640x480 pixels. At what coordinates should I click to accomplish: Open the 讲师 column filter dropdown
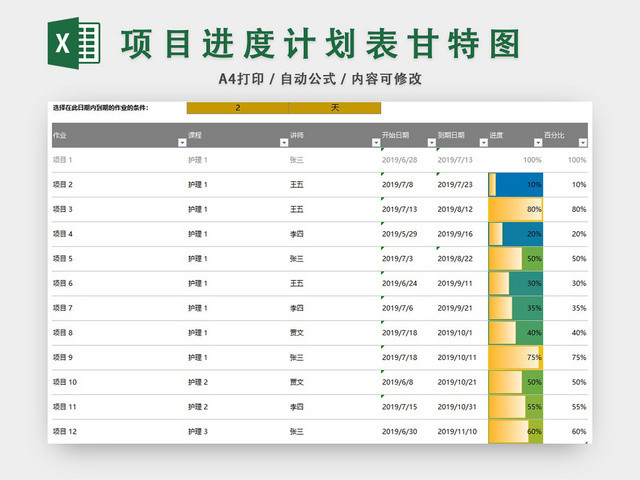(x=376, y=142)
